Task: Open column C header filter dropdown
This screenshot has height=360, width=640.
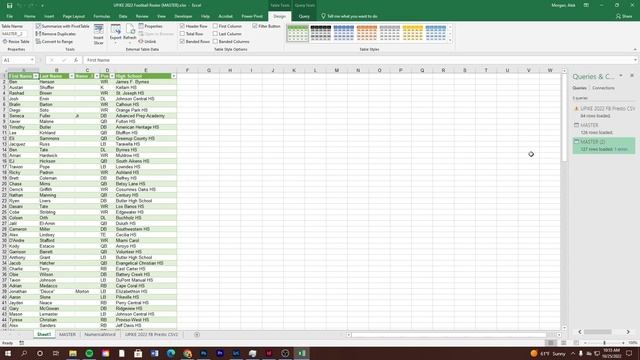Action: pyautogui.click(x=97, y=76)
